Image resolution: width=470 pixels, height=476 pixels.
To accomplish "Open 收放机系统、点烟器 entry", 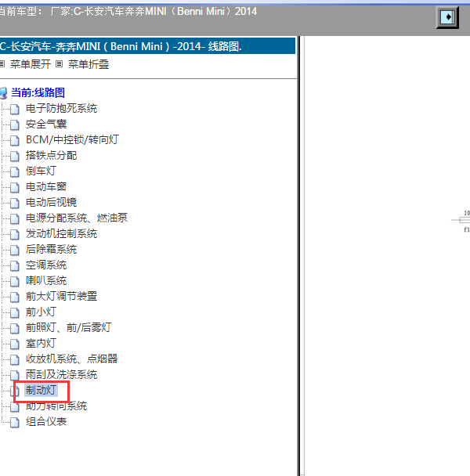I will pos(72,359).
